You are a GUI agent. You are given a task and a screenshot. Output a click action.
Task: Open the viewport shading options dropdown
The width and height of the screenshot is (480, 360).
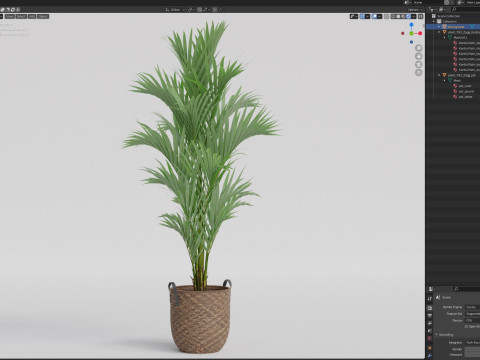click(414, 16)
